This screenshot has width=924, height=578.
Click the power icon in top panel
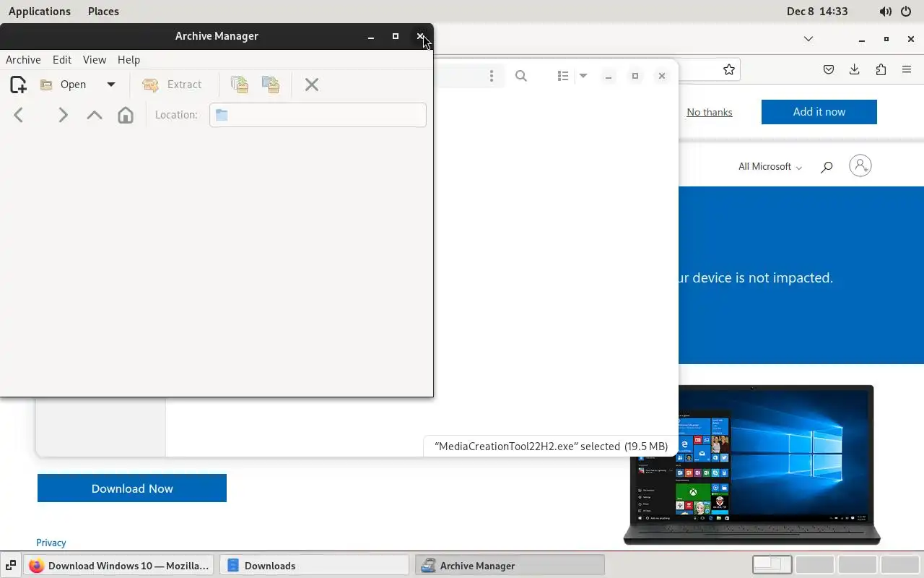(x=906, y=12)
